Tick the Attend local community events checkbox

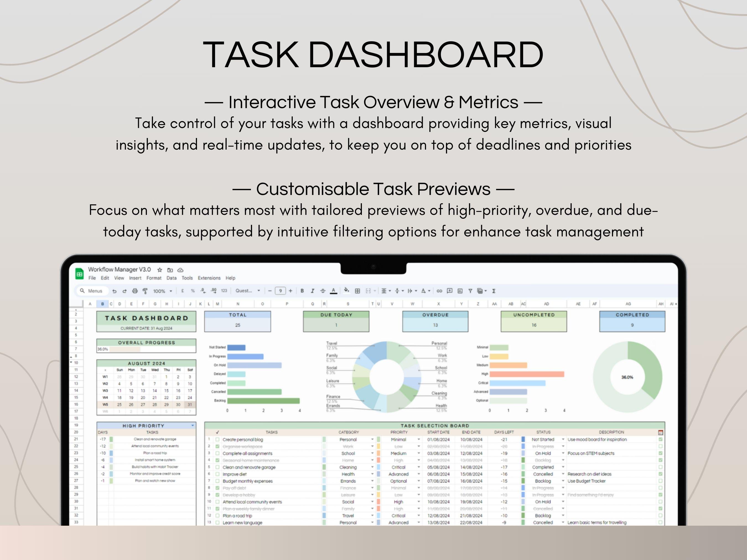pyautogui.click(x=217, y=502)
